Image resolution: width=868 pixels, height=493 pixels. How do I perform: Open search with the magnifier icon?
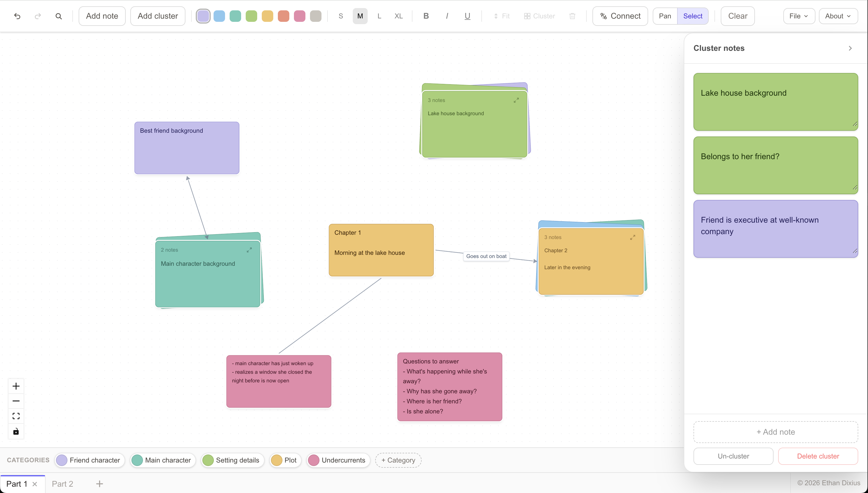click(x=59, y=16)
